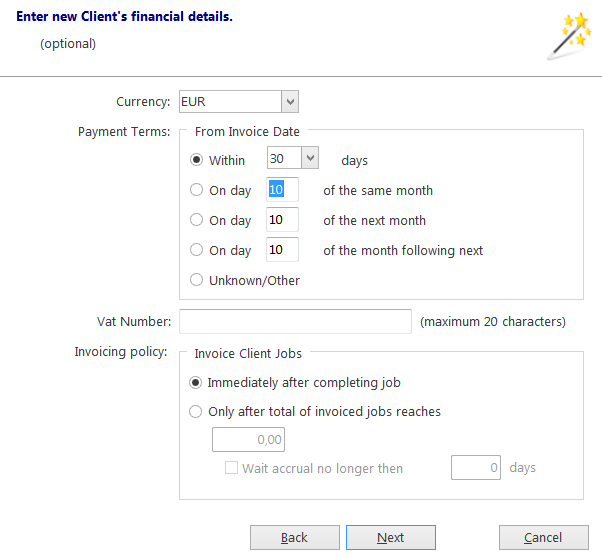Image resolution: width=602 pixels, height=558 pixels.
Task: Go to the next wizard step
Action: [x=391, y=537]
